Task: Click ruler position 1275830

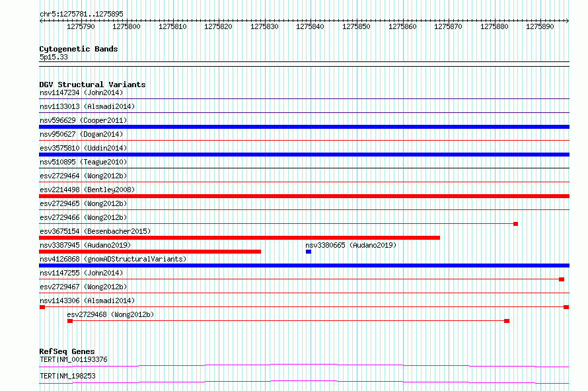Action: (265, 26)
